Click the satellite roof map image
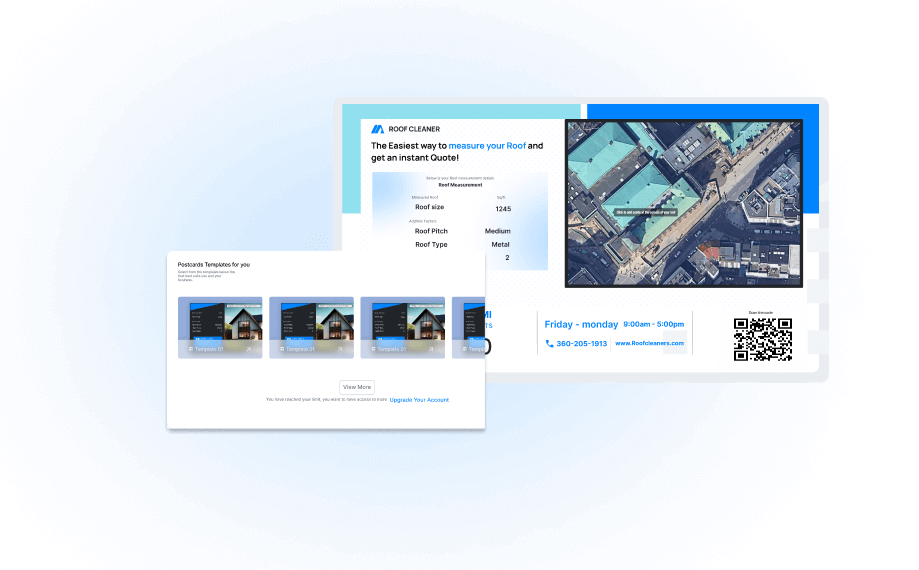The image size is (919, 570). tap(683, 204)
